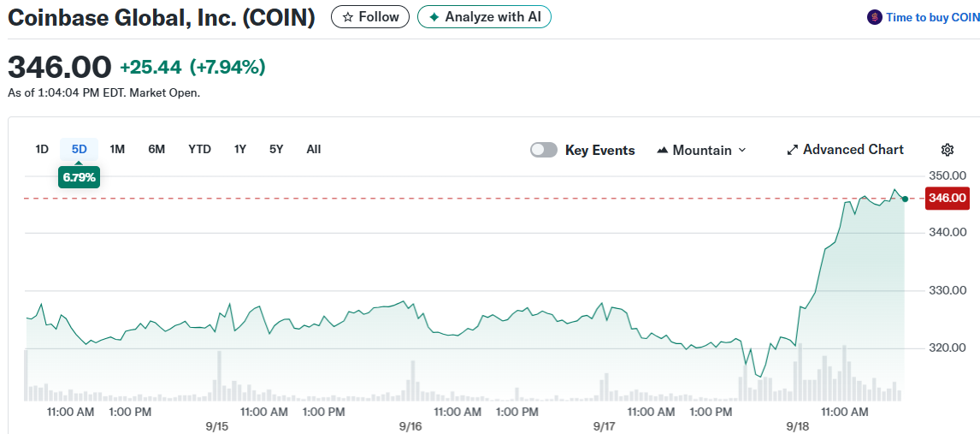Show 1Y chart range
The image size is (980, 434).
pyautogui.click(x=240, y=150)
